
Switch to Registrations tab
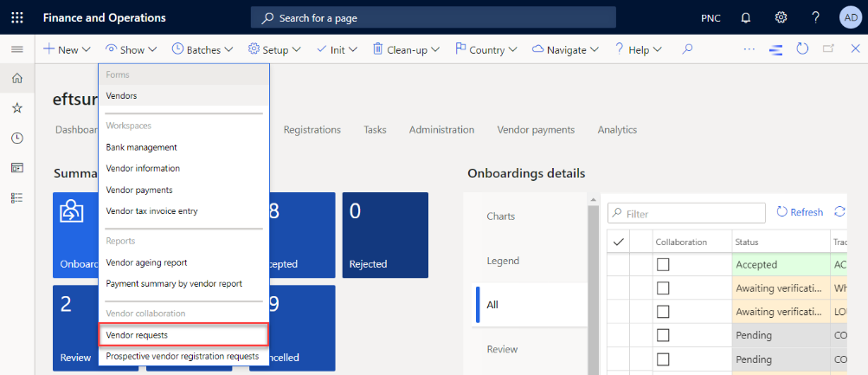click(x=312, y=130)
